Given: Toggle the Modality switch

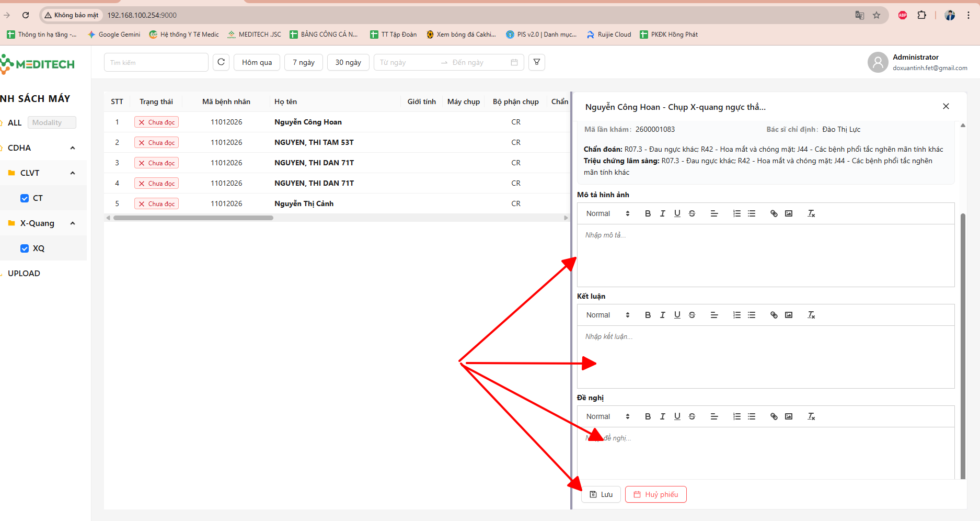Looking at the screenshot, I should pyautogui.click(x=52, y=122).
